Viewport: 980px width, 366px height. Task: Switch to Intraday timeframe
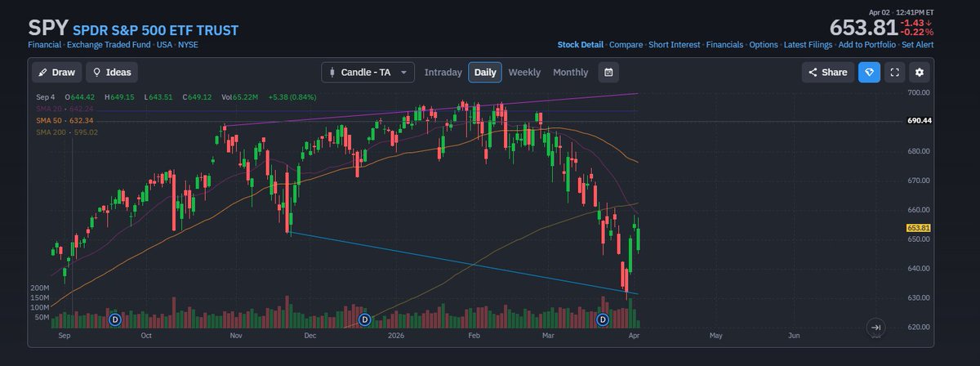point(443,72)
